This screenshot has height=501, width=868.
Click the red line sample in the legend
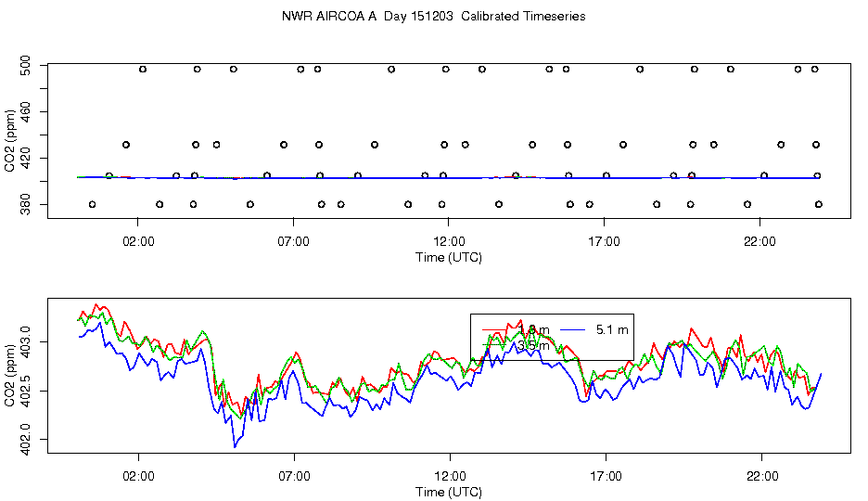coord(495,330)
